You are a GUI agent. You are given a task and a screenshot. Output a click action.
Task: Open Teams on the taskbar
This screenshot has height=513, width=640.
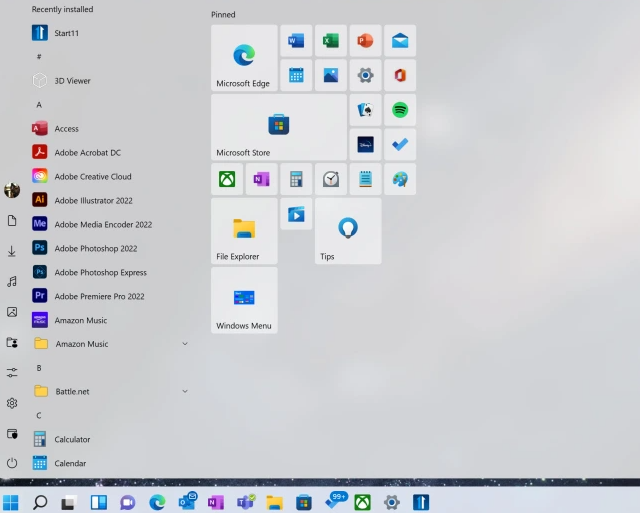click(x=246, y=502)
